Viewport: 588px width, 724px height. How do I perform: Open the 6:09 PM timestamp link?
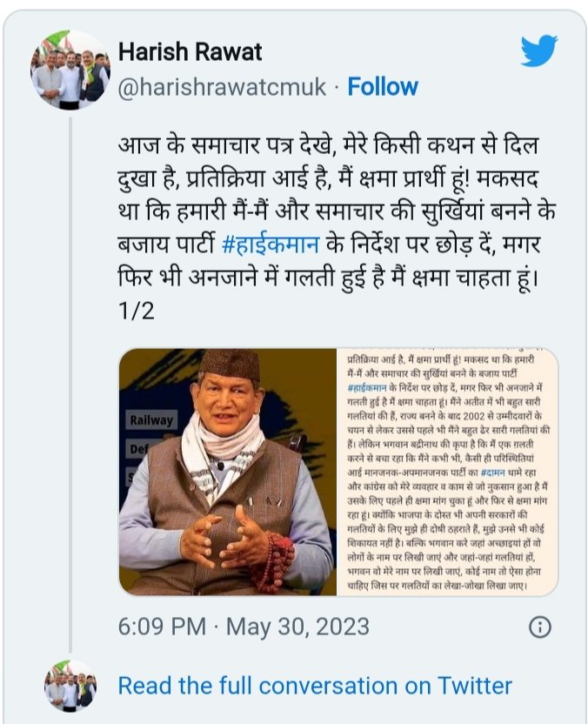(162, 627)
